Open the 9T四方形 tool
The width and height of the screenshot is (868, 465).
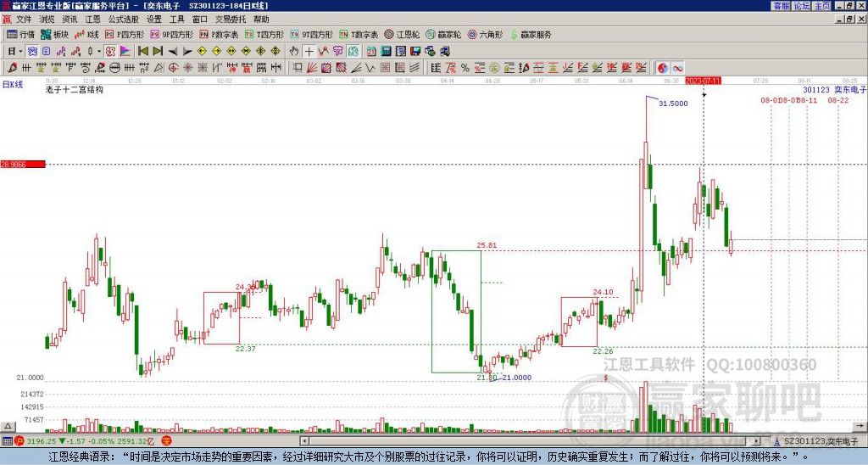(x=312, y=34)
